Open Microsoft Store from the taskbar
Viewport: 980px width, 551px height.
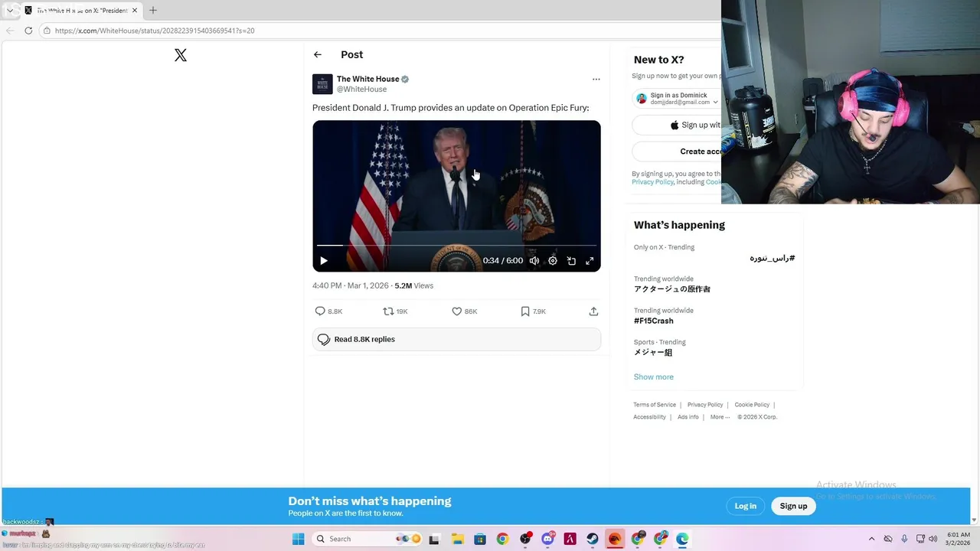point(479,539)
